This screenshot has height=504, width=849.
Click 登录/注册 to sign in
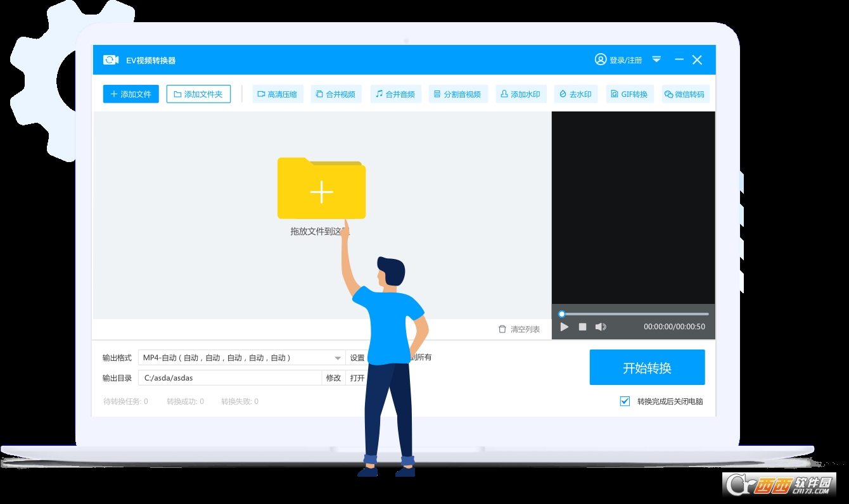tap(618, 60)
